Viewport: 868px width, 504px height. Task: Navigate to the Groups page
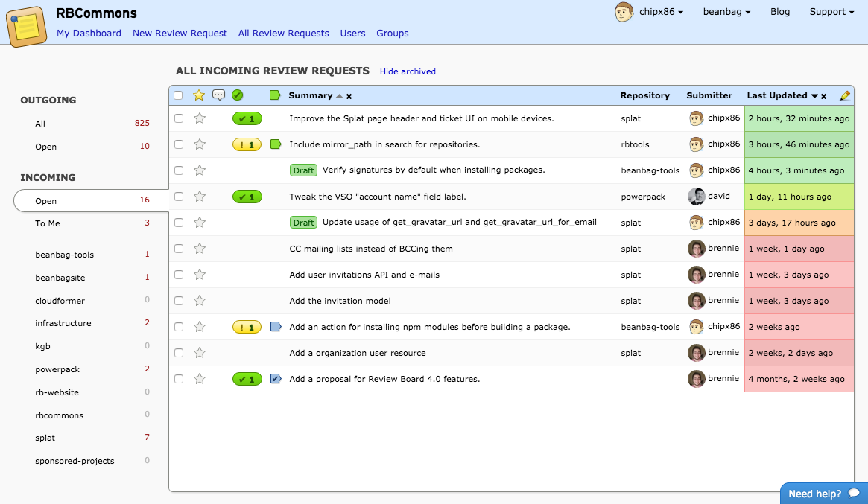pos(393,34)
